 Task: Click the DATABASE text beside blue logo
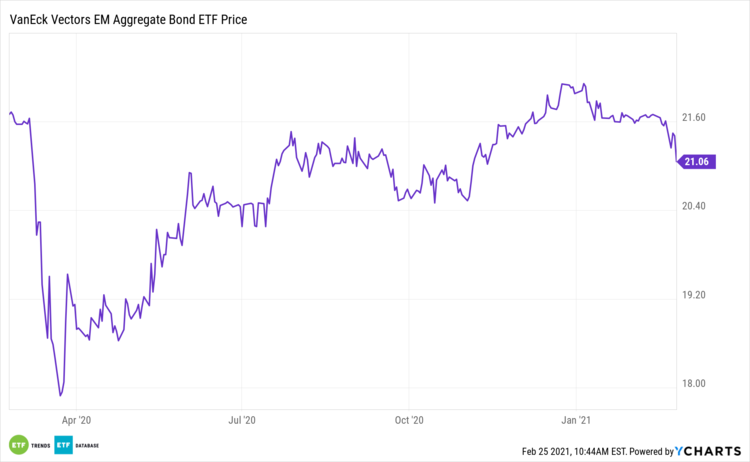(x=87, y=445)
